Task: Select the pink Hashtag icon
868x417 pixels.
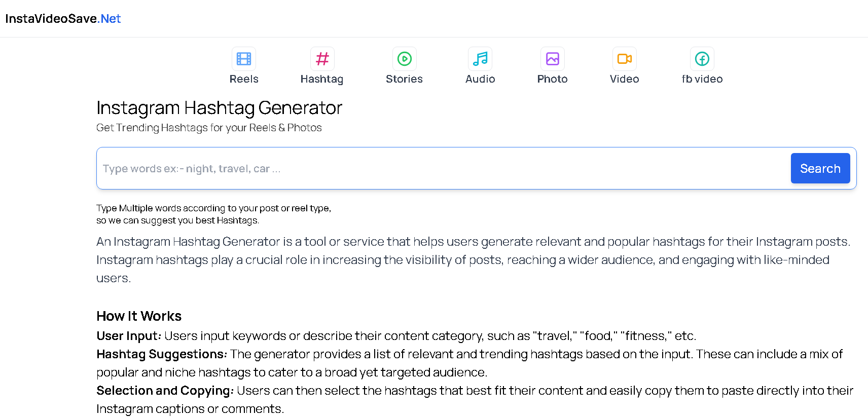Action: 322,59
